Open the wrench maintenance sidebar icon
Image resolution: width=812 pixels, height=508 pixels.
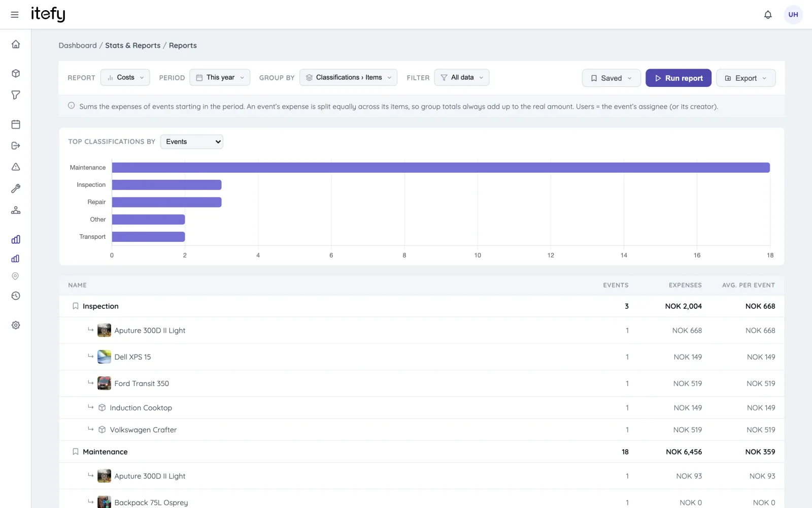point(16,188)
